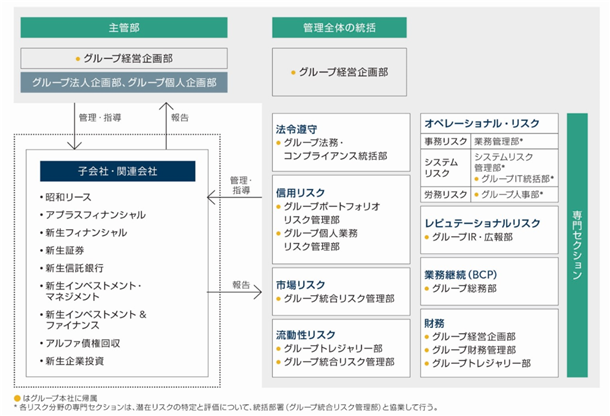Click the green 主管部 header
The width and height of the screenshot is (610, 416).
(124, 28)
